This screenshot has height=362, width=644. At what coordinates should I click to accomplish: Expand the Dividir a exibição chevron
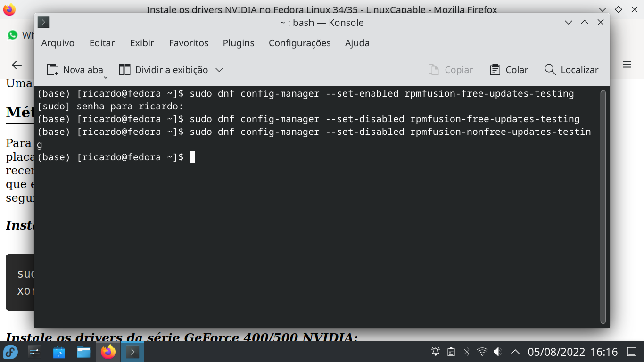(219, 70)
